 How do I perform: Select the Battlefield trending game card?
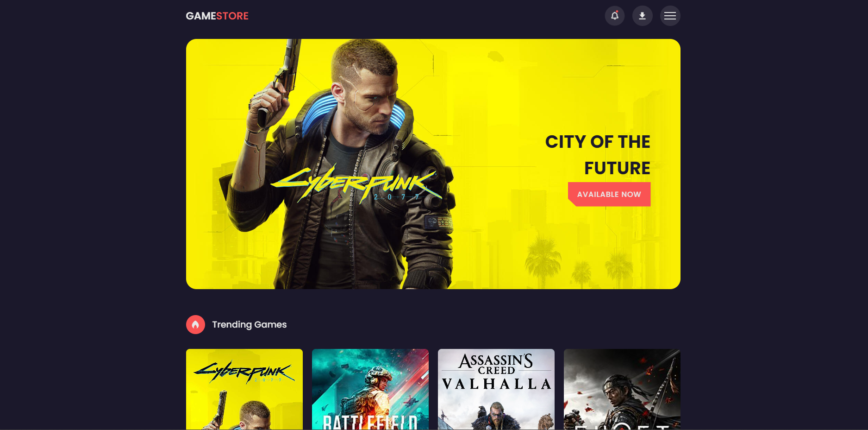click(370, 389)
